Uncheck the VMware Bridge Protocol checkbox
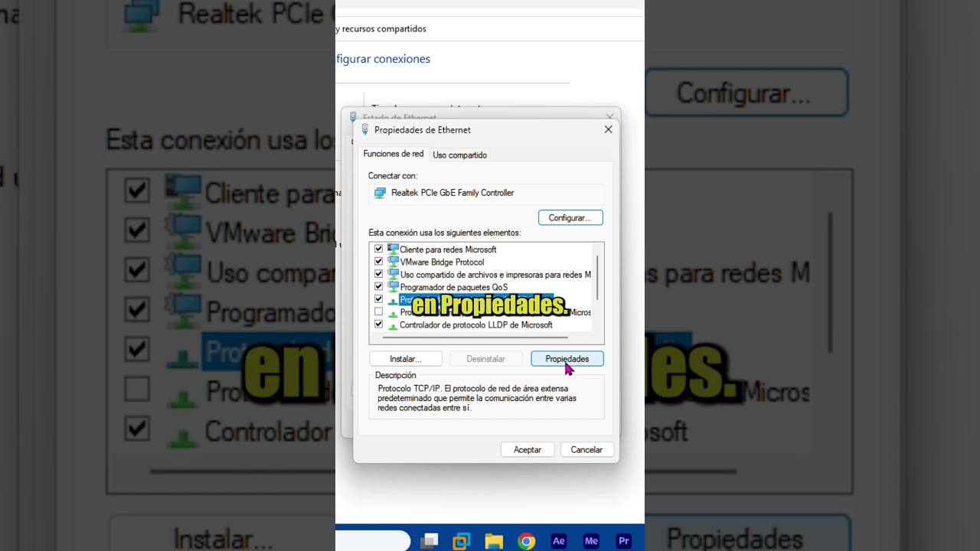This screenshot has height=551, width=980. pos(378,262)
